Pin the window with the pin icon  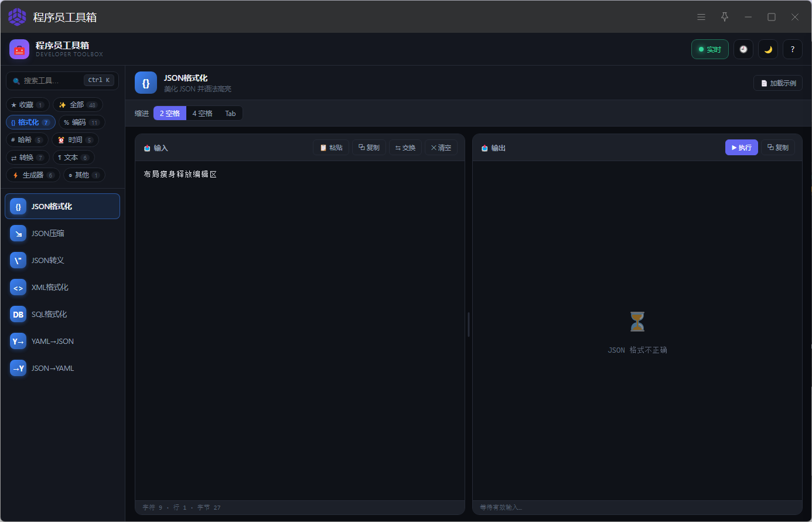[x=725, y=17]
